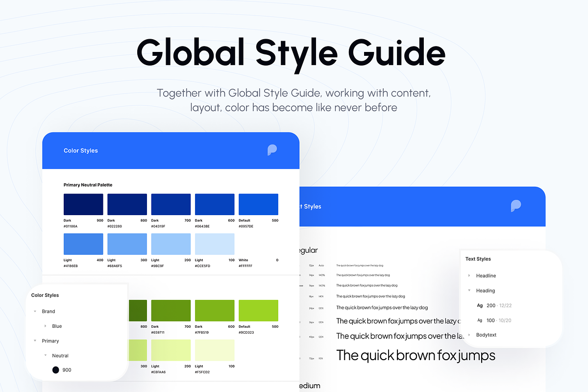The width and height of the screenshot is (588, 392).
Task: Select the 100 · 10/20 heading text style
Action: [499, 320]
